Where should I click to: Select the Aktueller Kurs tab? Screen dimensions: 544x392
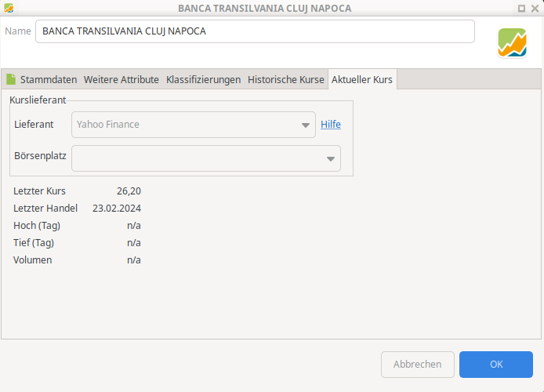[362, 79]
